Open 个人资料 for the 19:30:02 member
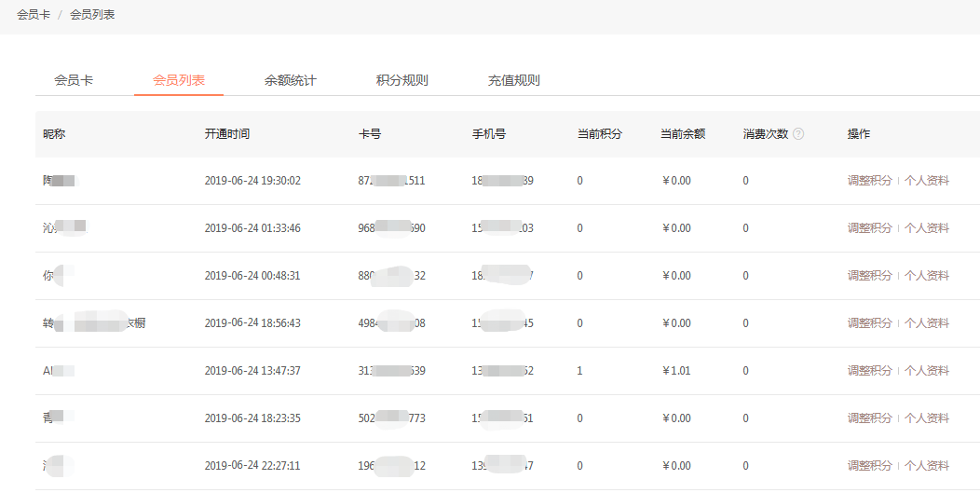This screenshot has width=980, height=493. [927, 181]
